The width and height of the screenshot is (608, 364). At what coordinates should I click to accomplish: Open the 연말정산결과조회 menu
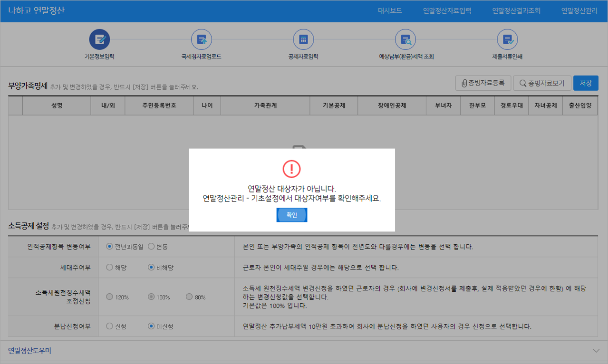516,11
